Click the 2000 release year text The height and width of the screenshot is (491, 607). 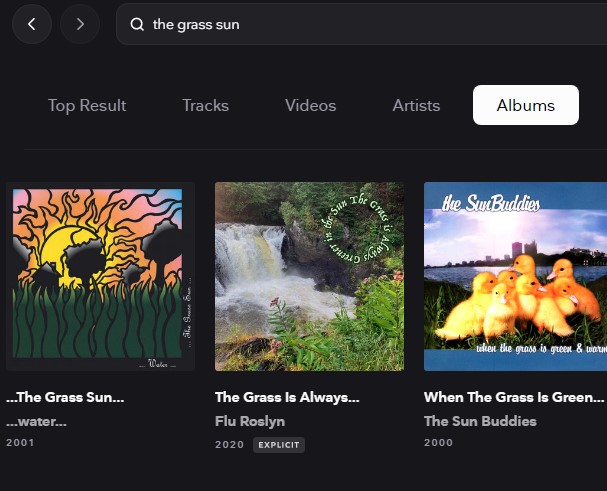(438, 443)
